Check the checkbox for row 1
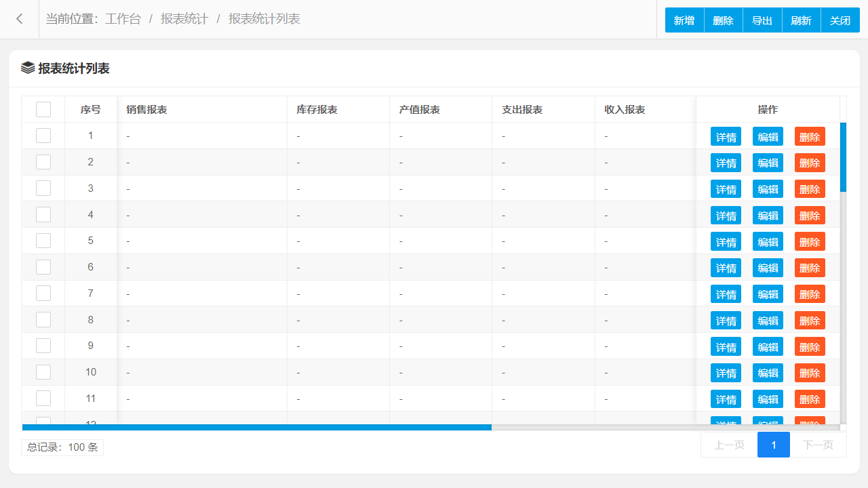 43,136
